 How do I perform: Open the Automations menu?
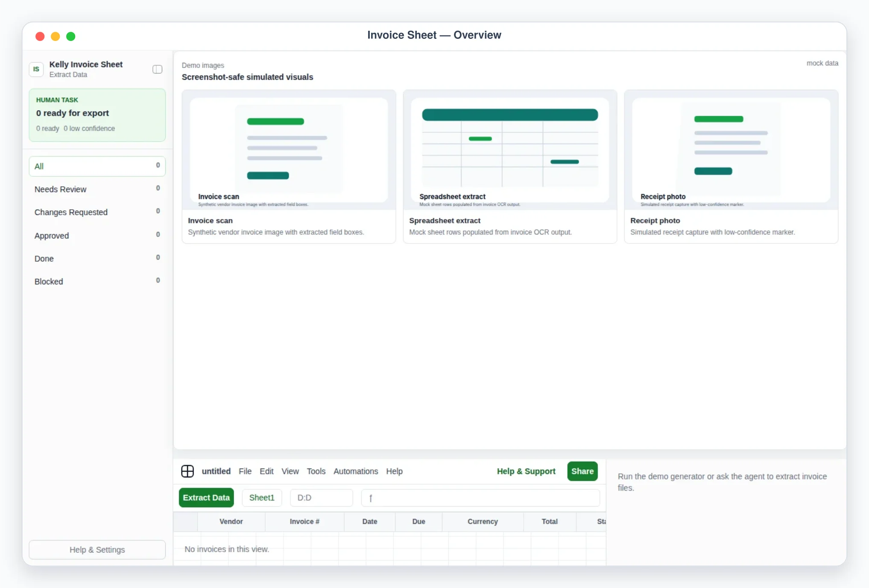pos(356,471)
